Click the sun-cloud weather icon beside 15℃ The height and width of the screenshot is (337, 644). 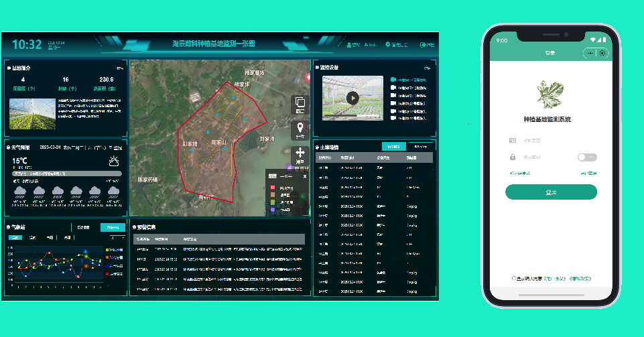click(x=114, y=161)
